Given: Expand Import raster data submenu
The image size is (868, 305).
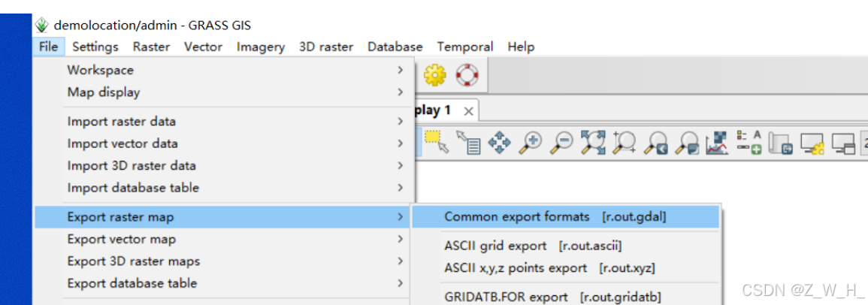Looking at the screenshot, I should coord(223,121).
